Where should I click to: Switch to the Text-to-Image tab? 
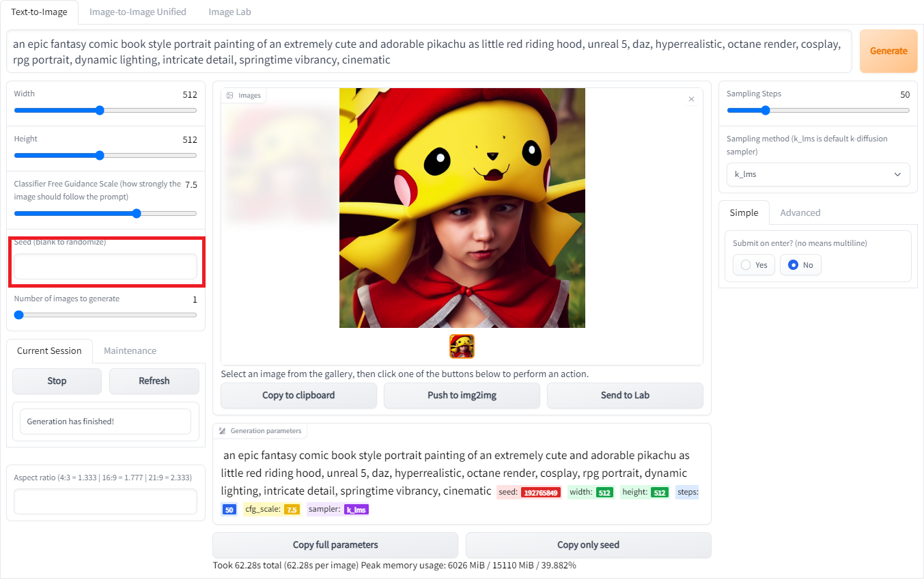coord(39,12)
